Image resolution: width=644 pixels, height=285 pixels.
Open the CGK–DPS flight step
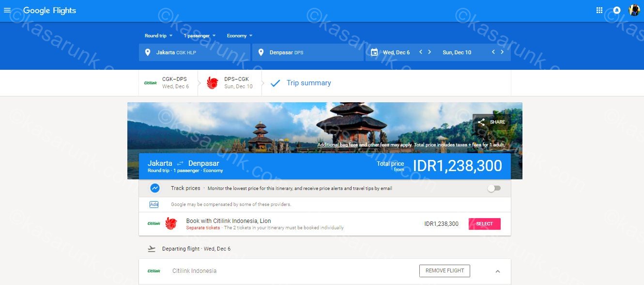pos(168,83)
